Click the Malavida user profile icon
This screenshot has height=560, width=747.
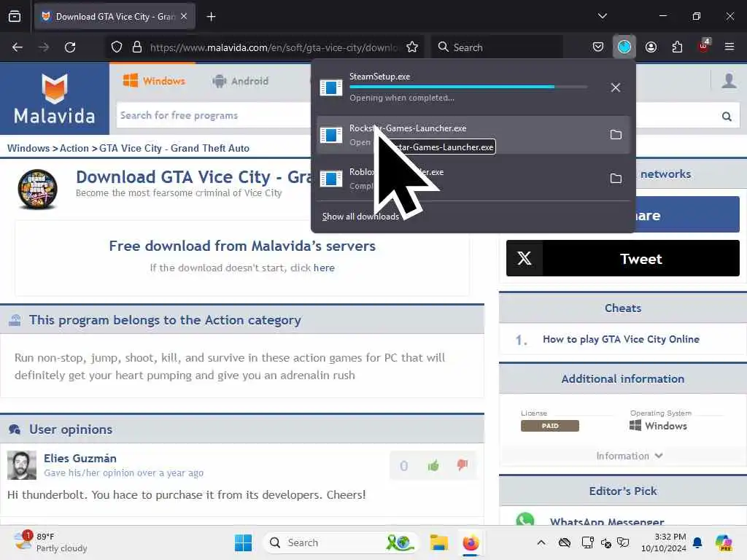click(x=729, y=80)
